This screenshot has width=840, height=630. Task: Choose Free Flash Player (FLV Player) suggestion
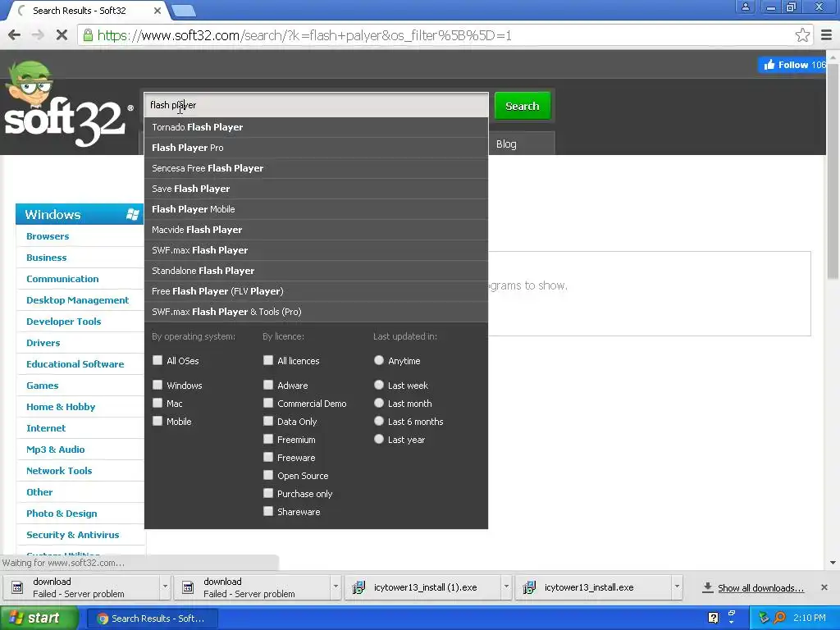316,291
